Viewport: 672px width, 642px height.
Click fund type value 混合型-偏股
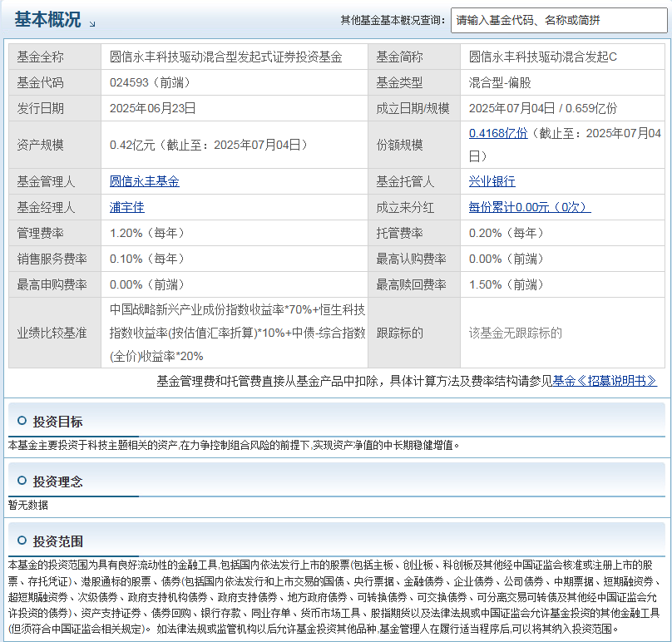click(500, 82)
